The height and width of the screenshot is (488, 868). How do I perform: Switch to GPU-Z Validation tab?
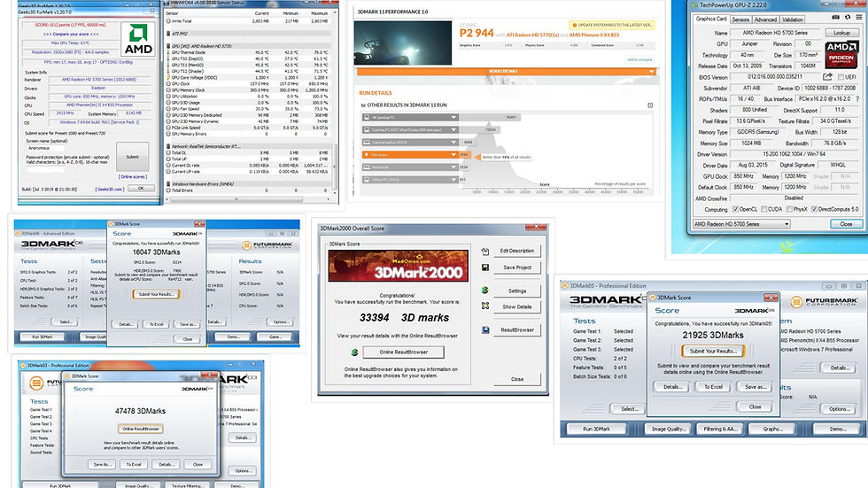[793, 19]
